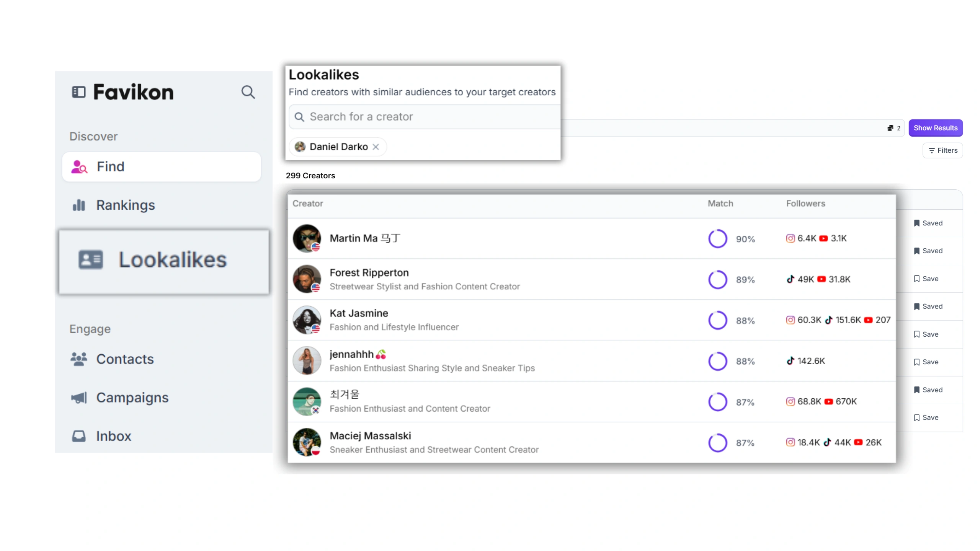Click the sidebar search magnifier icon

248,92
